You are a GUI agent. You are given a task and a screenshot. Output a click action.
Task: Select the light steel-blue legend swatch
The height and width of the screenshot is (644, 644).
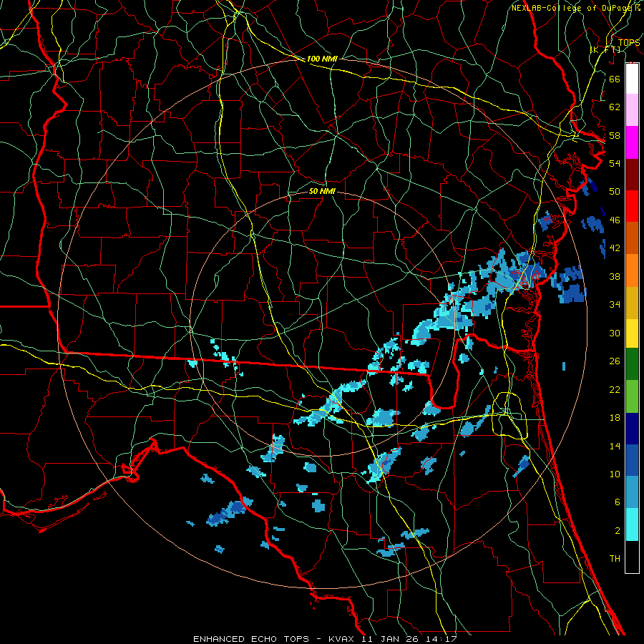(632, 492)
